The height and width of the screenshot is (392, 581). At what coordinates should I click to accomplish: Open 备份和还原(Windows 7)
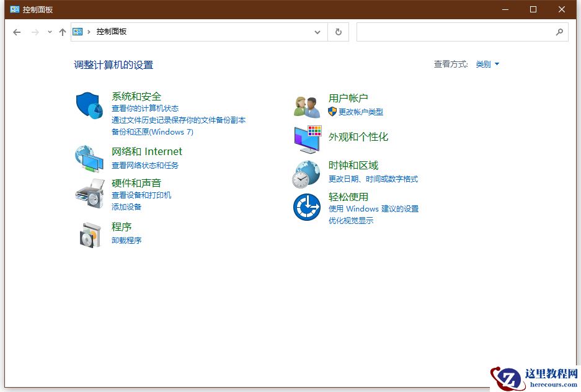point(152,132)
